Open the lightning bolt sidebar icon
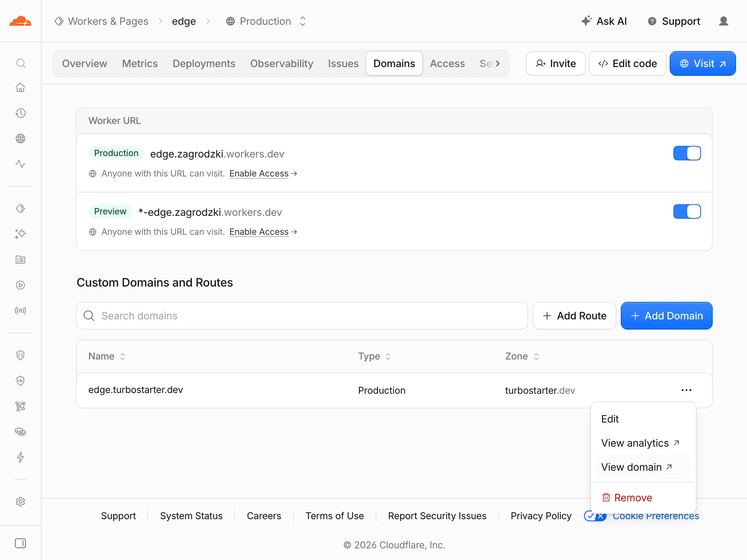Viewport: 747px width, 560px height. pos(20,457)
